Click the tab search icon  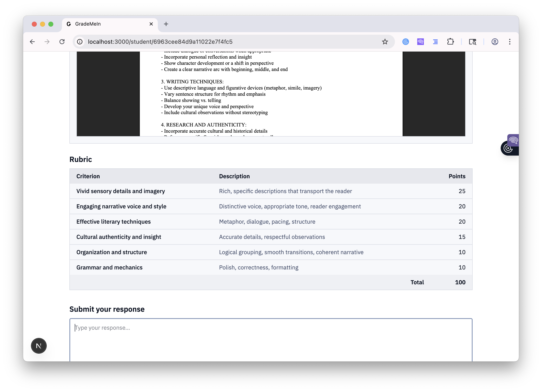[x=472, y=42]
